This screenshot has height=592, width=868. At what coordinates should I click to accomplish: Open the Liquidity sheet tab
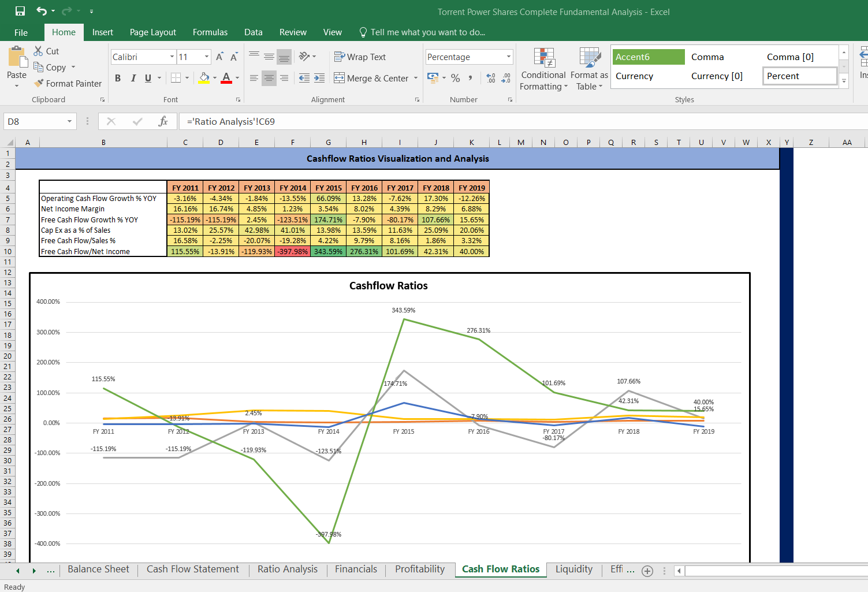pos(574,569)
